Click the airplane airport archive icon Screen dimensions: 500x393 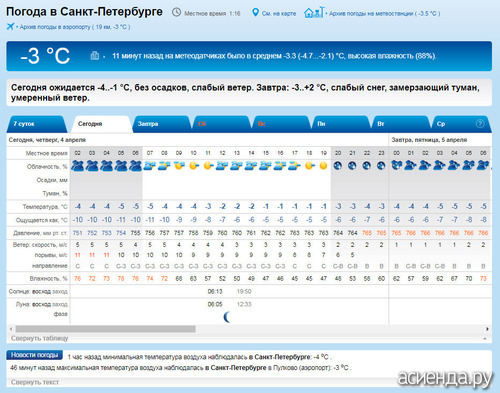[10, 26]
